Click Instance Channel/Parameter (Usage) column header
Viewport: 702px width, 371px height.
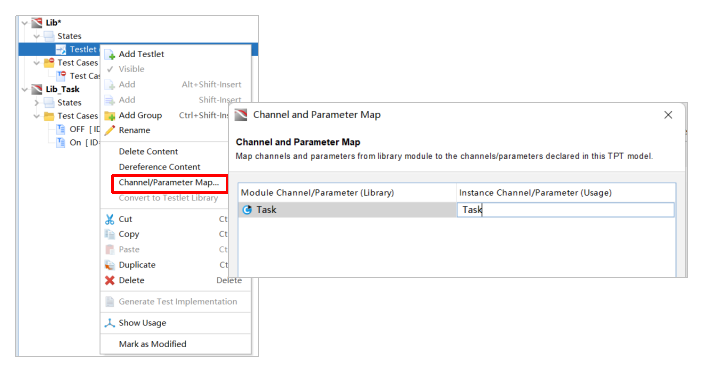click(x=566, y=193)
